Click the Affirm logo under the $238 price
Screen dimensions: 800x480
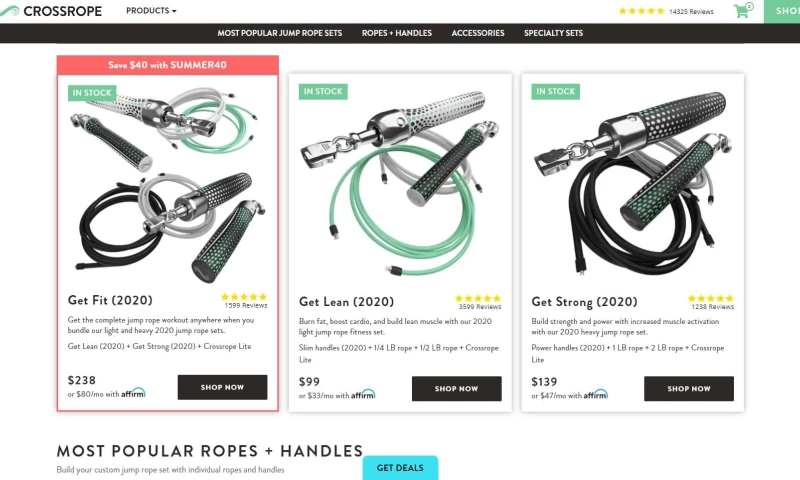[x=133, y=393]
